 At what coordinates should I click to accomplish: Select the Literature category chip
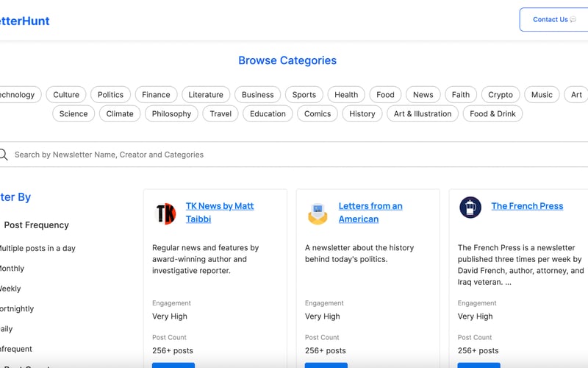[206, 95]
